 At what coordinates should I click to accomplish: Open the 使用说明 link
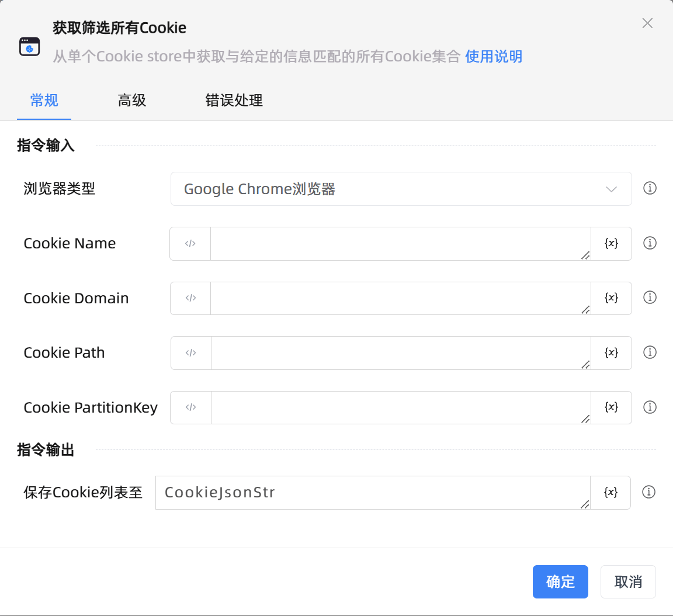click(x=494, y=57)
